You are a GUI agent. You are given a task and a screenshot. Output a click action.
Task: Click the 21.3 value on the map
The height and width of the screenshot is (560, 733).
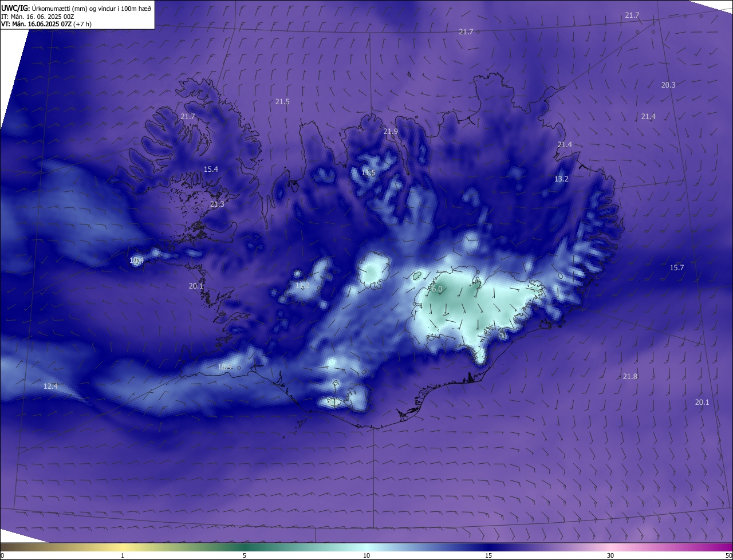217,204
